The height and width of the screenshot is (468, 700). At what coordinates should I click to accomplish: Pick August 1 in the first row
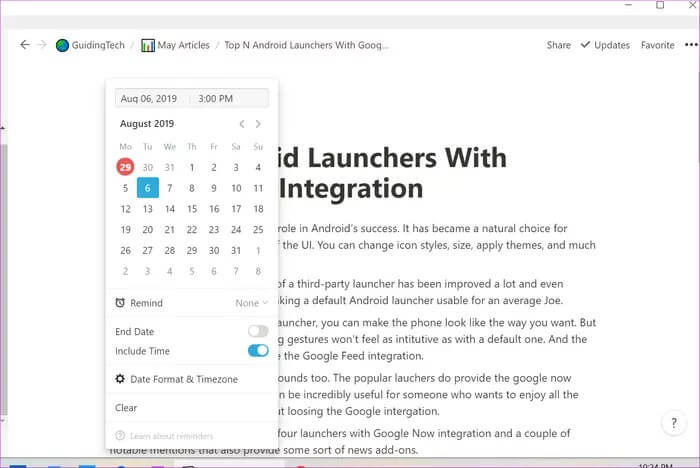[192, 167]
